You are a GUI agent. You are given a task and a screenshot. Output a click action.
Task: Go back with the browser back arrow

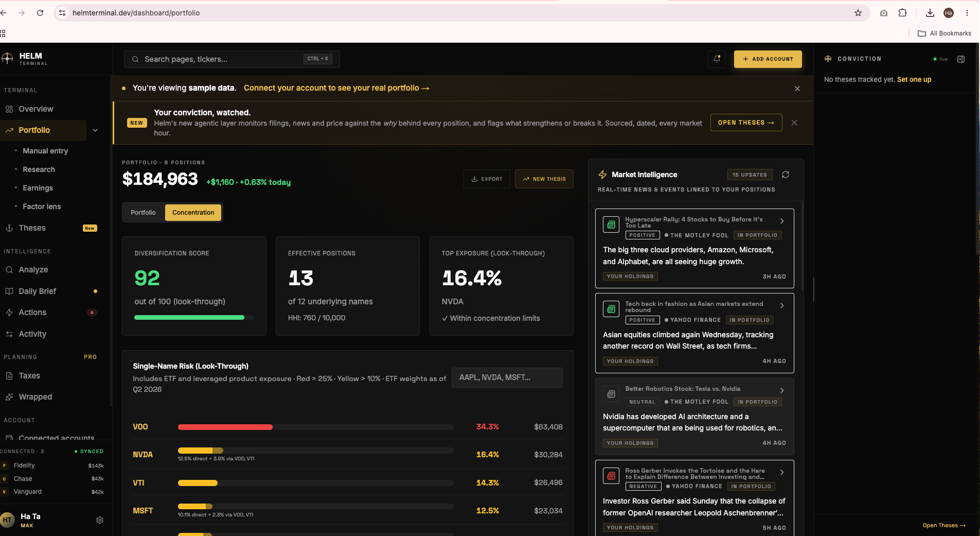[3, 13]
